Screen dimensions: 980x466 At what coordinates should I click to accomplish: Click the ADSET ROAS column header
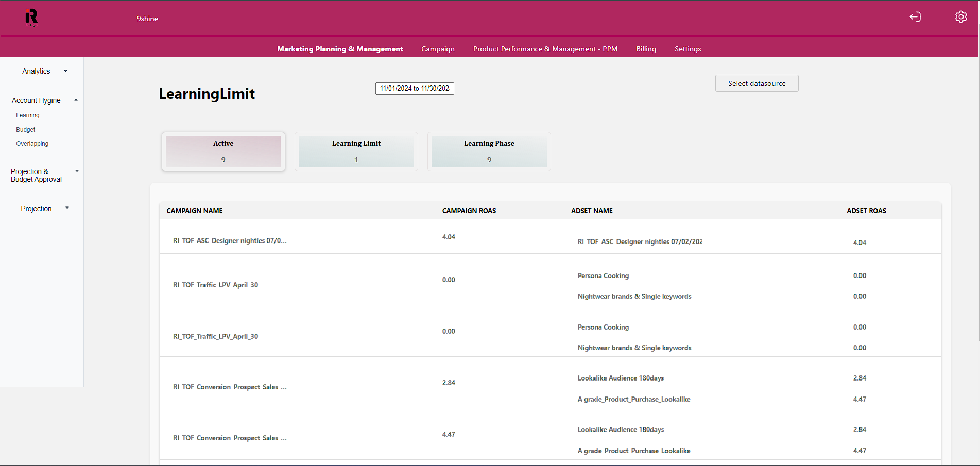click(866, 211)
